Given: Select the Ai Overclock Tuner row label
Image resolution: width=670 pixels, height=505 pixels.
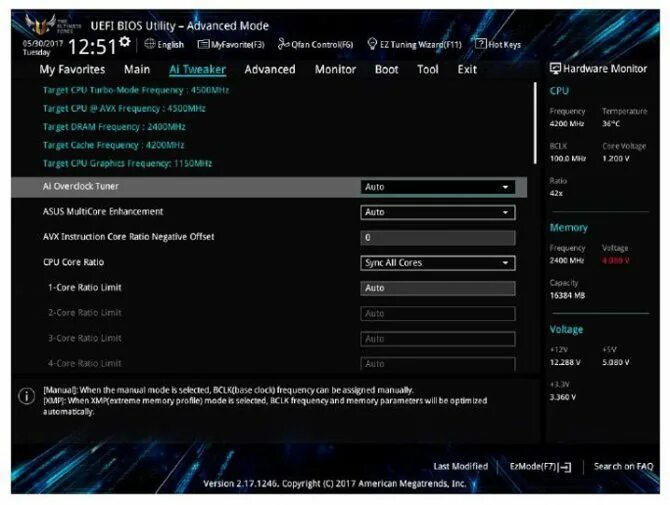Looking at the screenshot, I should (81, 186).
